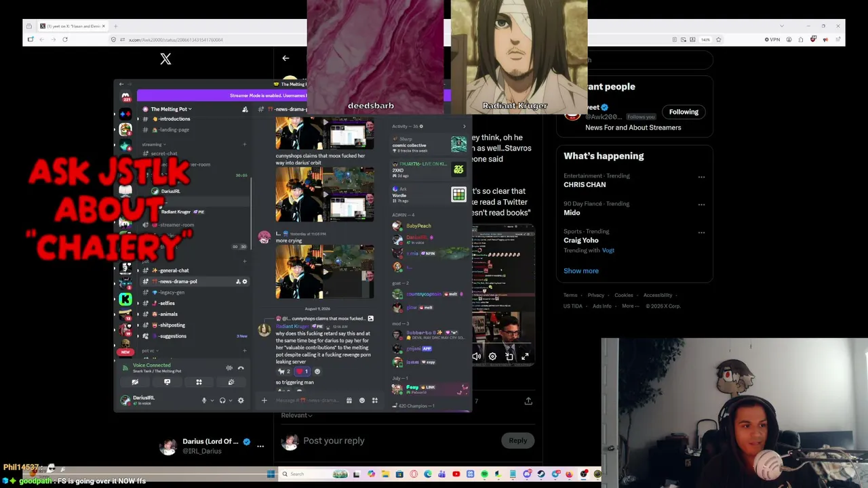Open the Terms link in X footer

[570, 295]
